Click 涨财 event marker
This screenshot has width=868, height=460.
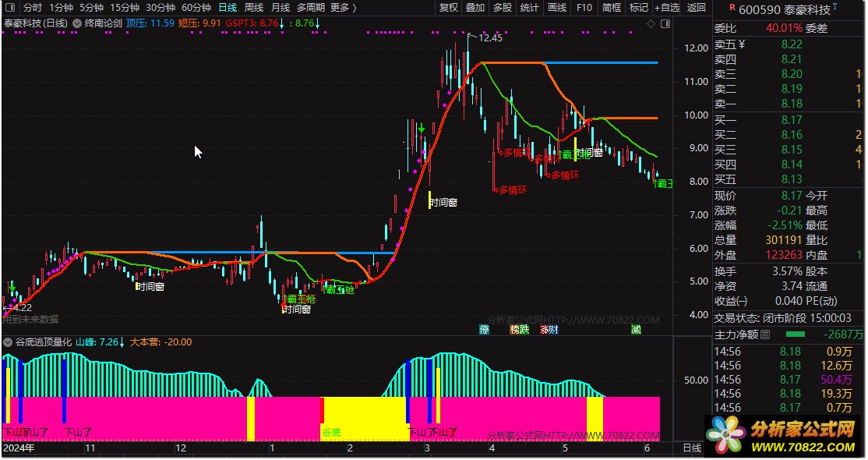pyautogui.click(x=549, y=330)
